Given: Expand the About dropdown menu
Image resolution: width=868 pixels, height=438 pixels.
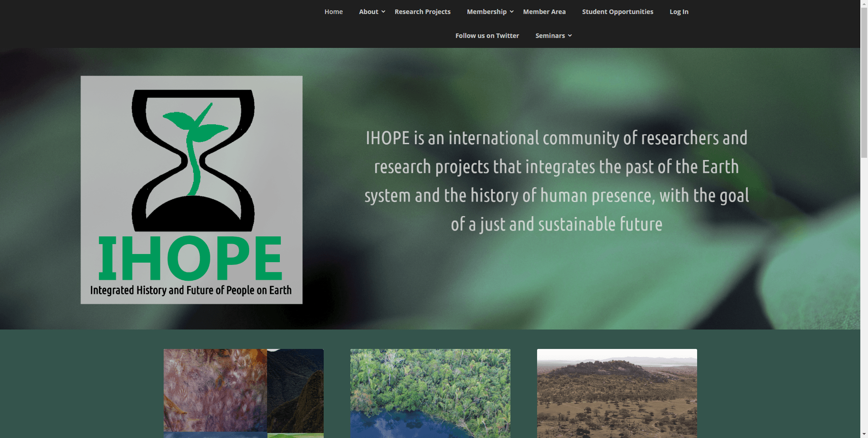Looking at the screenshot, I should tap(369, 11).
